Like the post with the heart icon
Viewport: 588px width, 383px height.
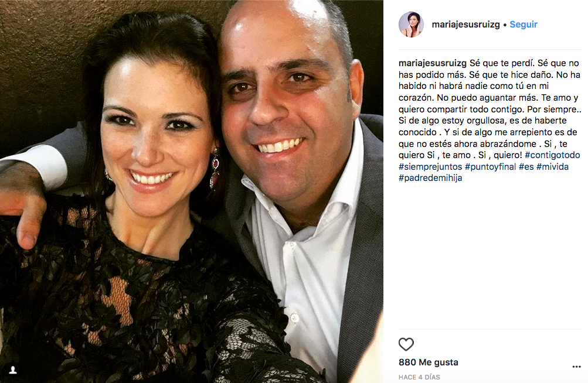point(406,344)
